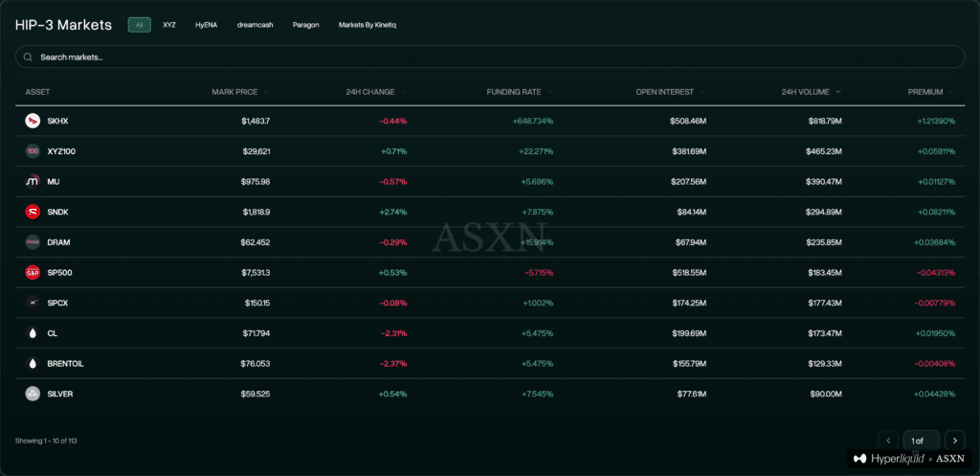980x476 pixels.
Task: Click the DRAM asset logo icon
Action: pyautogui.click(x=33, y=242)
